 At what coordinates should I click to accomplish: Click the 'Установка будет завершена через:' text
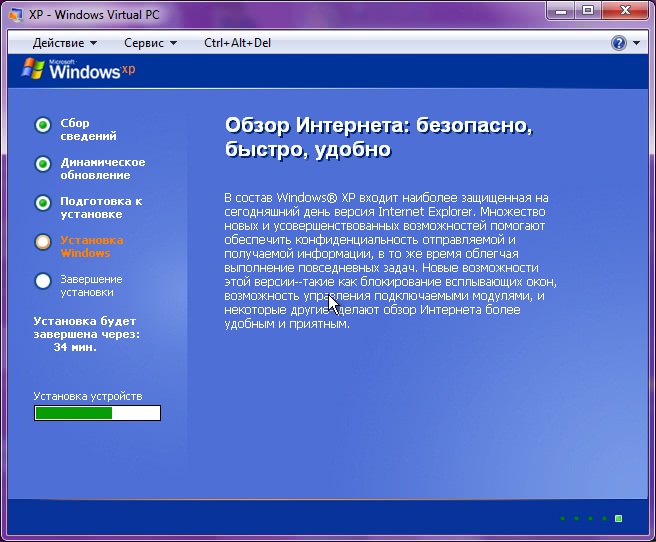[87, 327]
